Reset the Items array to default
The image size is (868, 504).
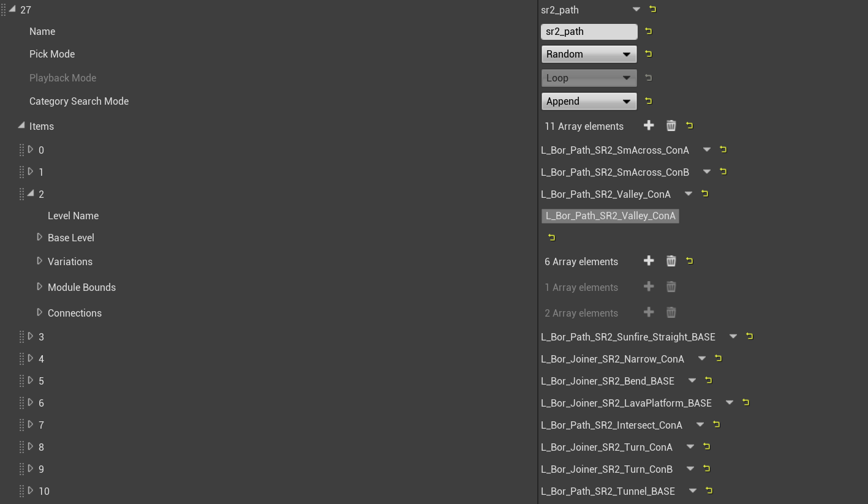690,126
